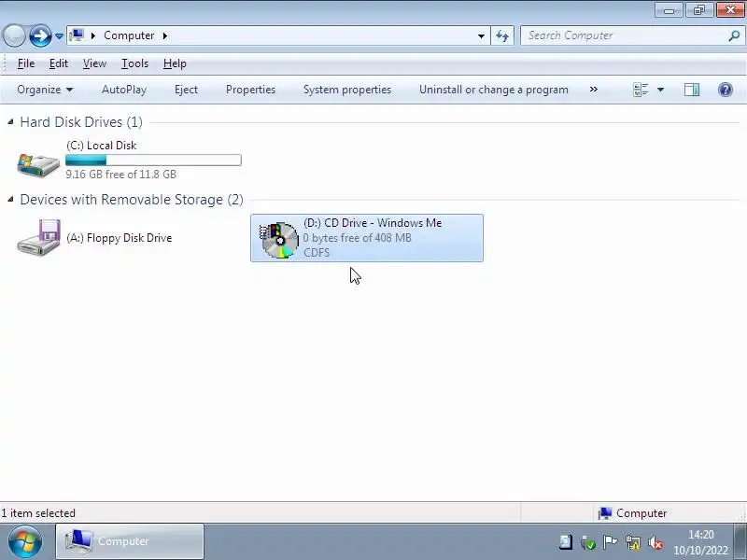Click the Hard Disk Drives (1) heading
This screenshot has height=560, width=747.
tap(81, 122)
